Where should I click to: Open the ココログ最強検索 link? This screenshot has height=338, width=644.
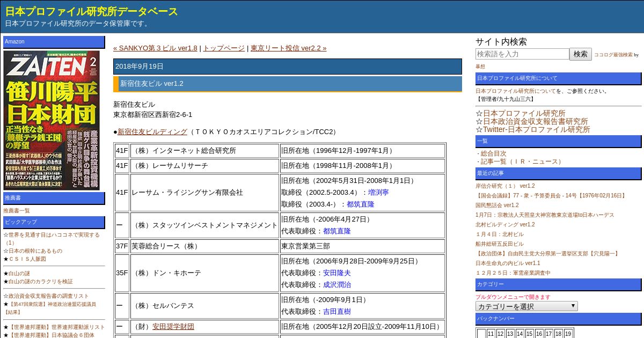613,55
